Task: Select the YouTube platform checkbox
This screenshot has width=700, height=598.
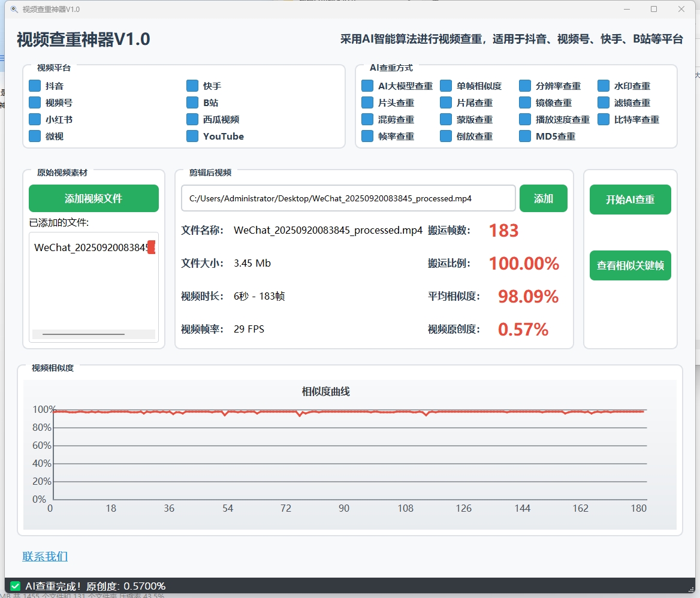Action: pos(192,136)
